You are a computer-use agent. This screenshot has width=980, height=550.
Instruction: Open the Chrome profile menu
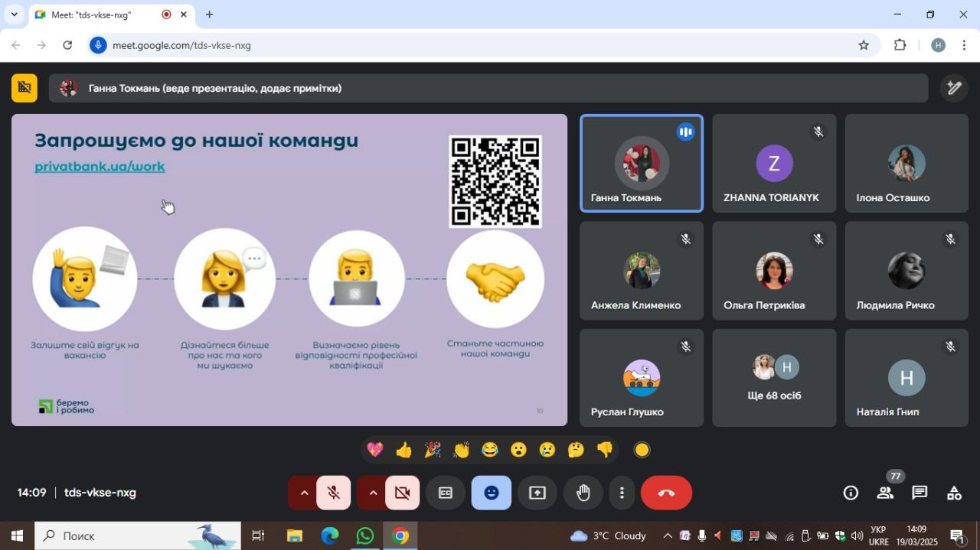pos(938,45)
